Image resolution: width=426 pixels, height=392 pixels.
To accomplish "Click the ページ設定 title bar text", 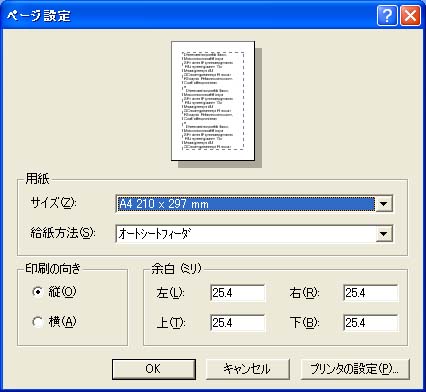I will click(39, 16).
